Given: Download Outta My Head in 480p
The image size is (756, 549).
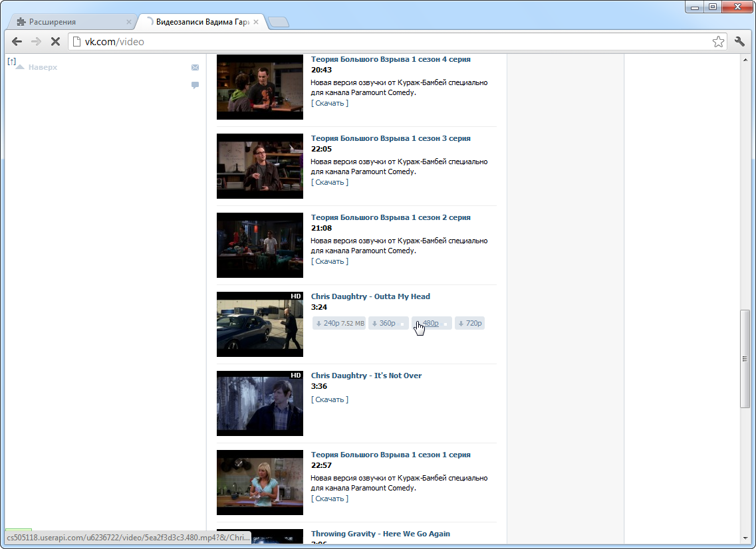Looking at the screenshot, I should point(432,323).
